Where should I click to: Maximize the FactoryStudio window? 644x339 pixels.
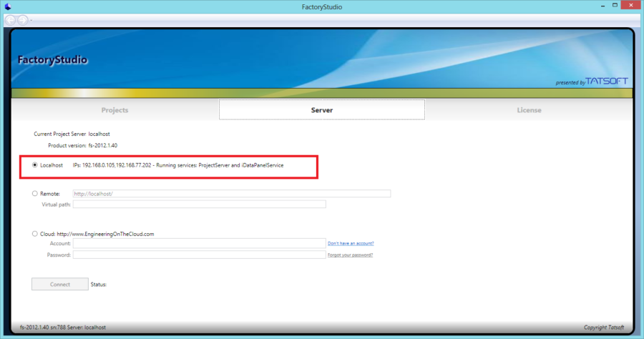pyautogui.click(x=615, y=5)
